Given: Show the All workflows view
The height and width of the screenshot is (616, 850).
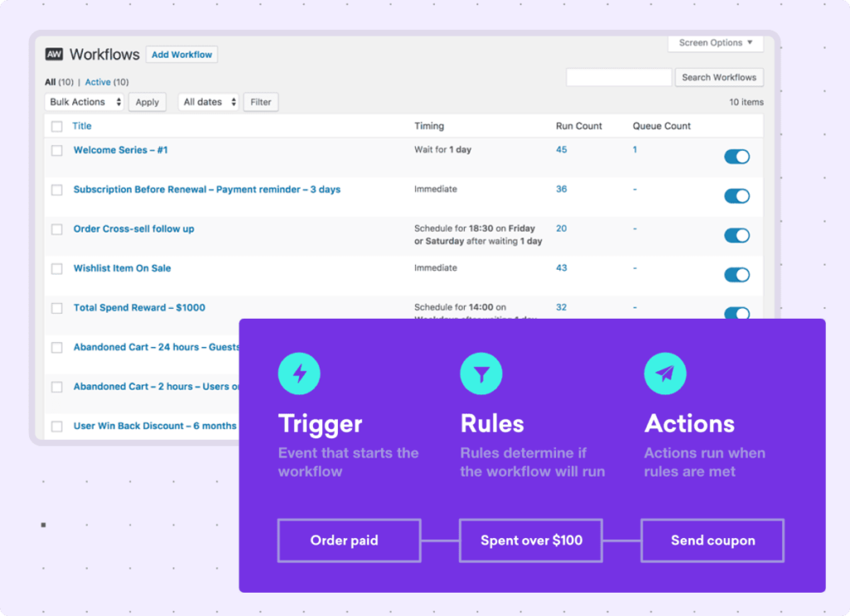Looking at the screenshot, I should pos(50,82).
